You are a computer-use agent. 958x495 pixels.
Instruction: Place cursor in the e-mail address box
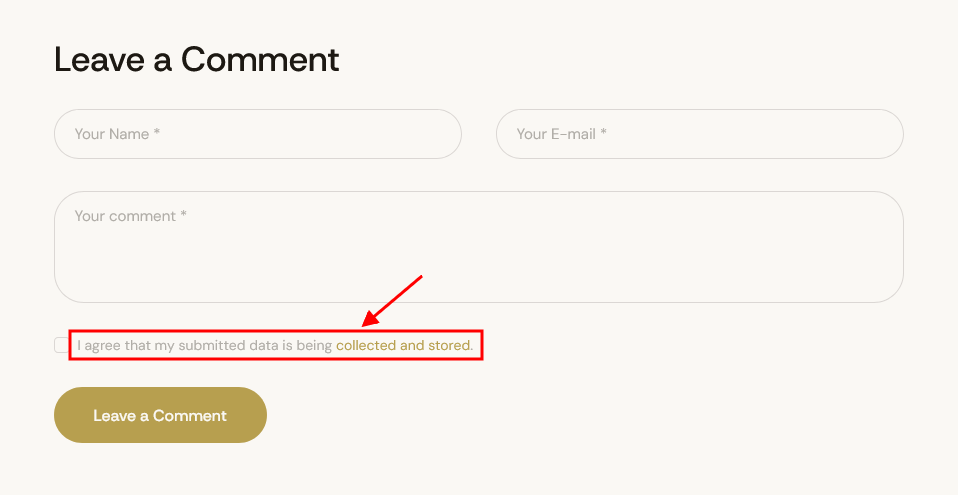click(x=699, y=134)
